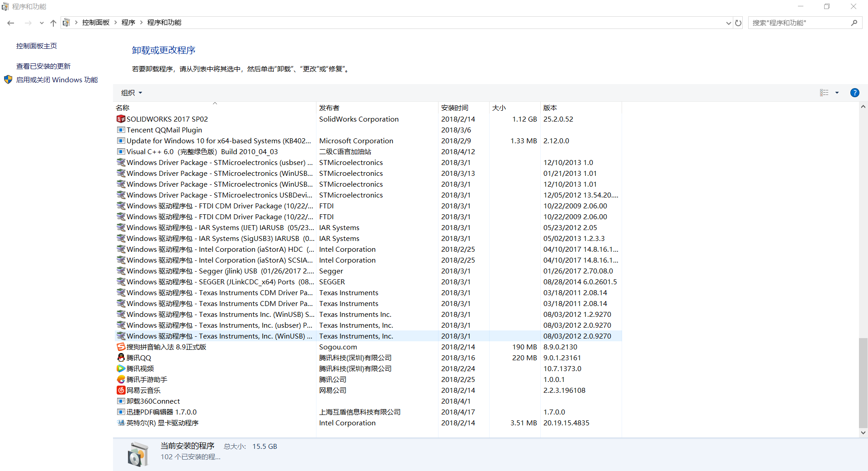Select the IAR Systems (SigUSB3) IARUSB driver row
The height and width of the screenshot is (471, 868).
tap(368, 238)
